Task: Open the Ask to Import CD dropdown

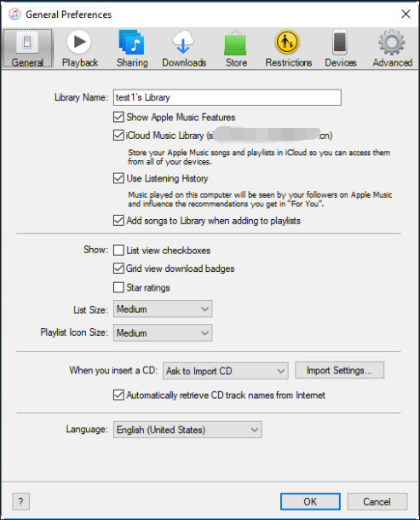Action: [226, 371]
